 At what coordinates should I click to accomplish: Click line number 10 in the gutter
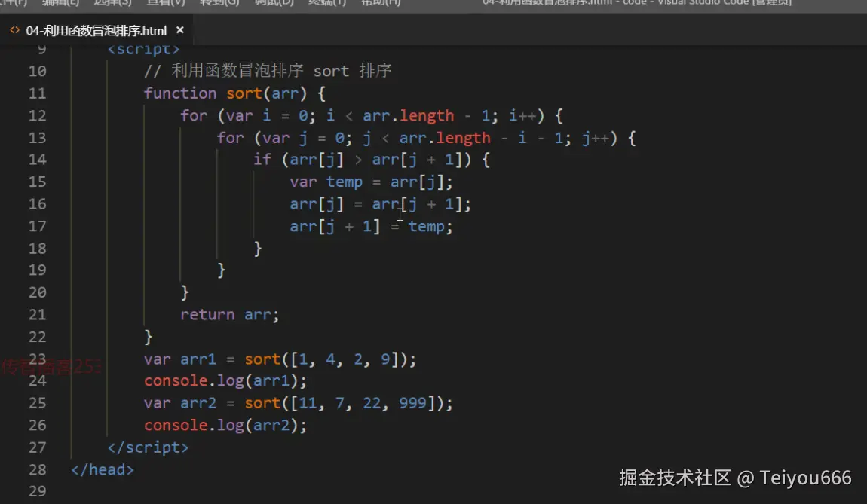click(x=37, y=72)
